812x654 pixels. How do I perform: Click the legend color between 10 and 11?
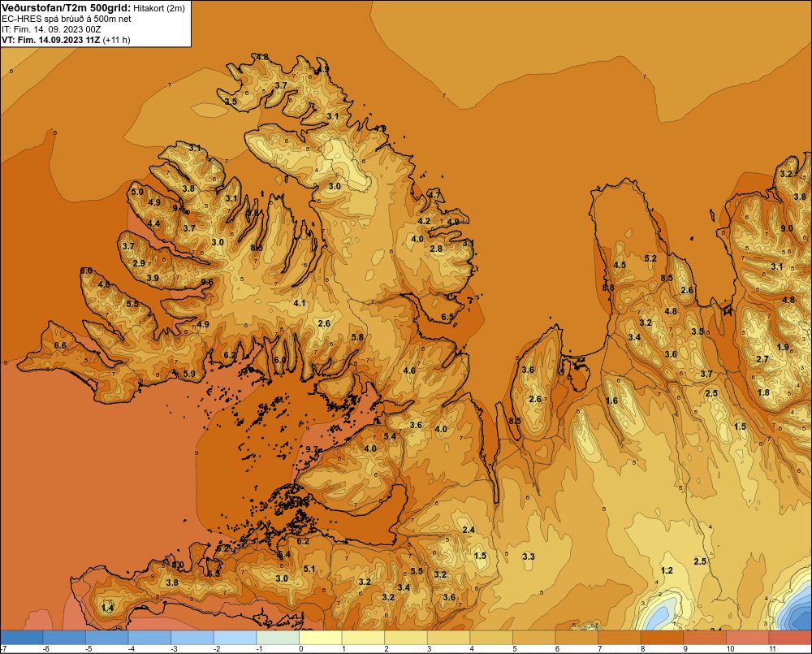[747, 638]
